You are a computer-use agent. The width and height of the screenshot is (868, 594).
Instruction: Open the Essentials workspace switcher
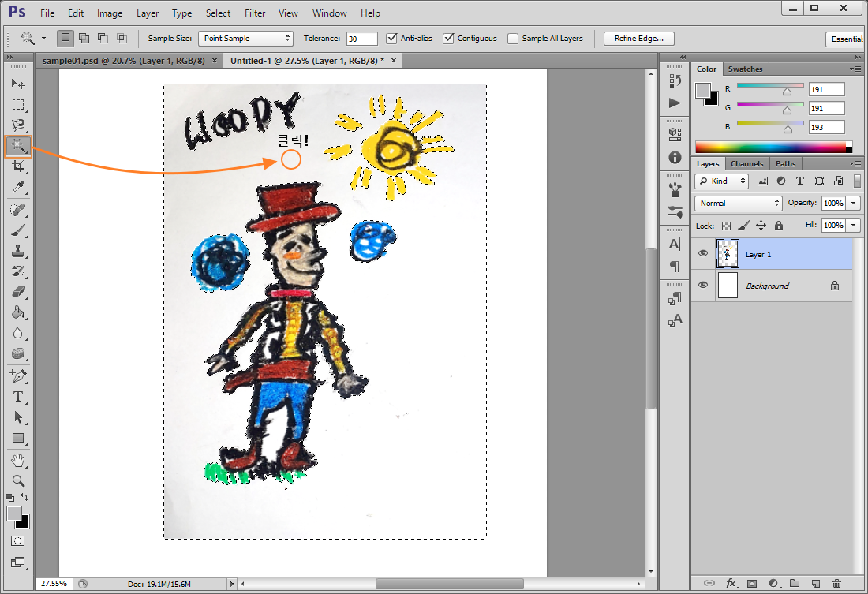(x=846, y=39)
